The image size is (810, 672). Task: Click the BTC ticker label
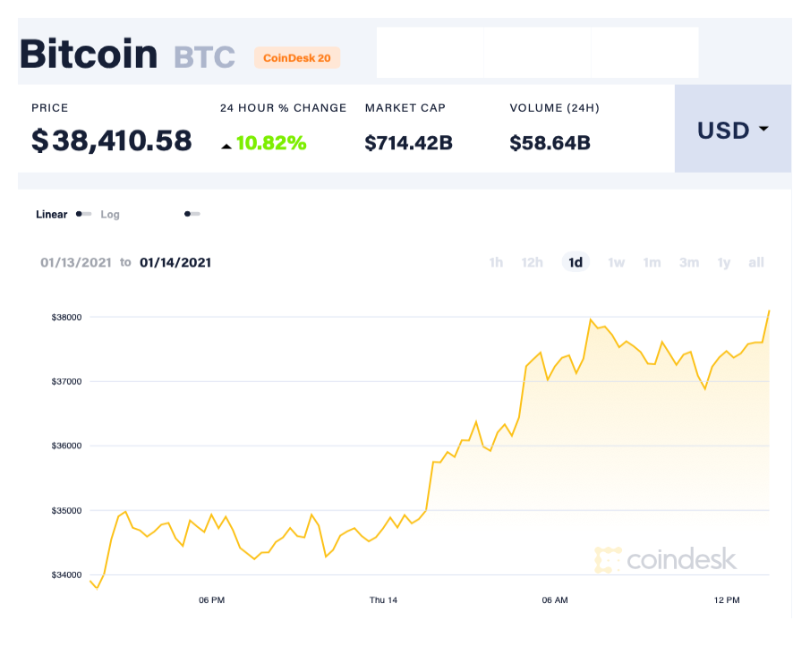pyautogui.click(x=202, y=56)
